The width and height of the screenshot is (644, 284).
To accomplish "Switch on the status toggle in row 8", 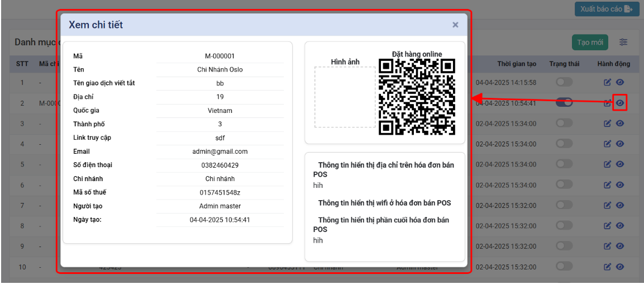I will pos(564,226).
